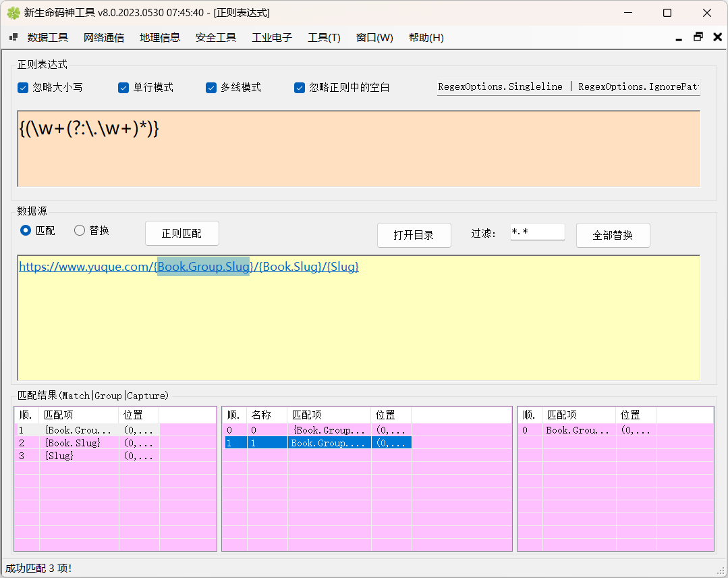Open the MDI child system menu icon
This screenshot has height=578, width=728.
(13, 37)
